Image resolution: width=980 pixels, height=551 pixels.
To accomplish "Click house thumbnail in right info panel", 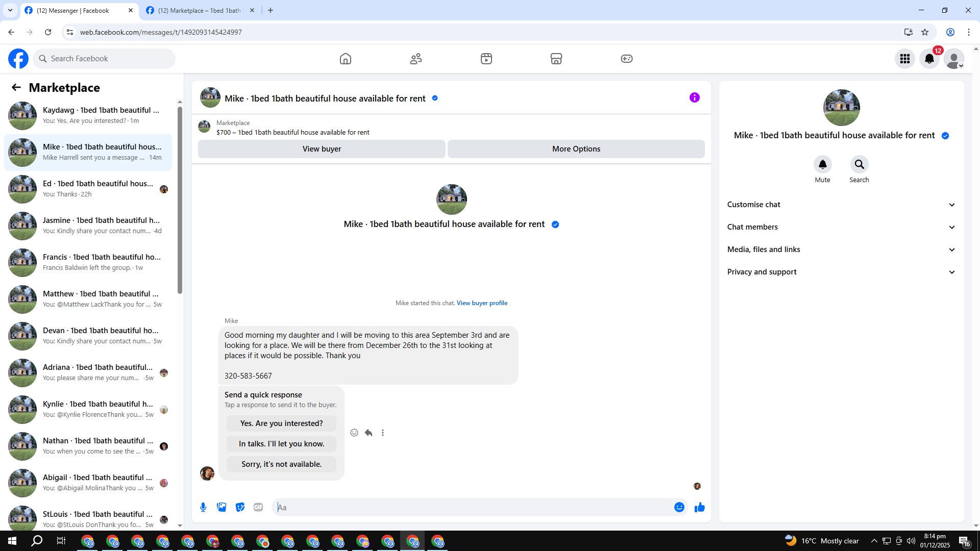I will coord(841,108).
